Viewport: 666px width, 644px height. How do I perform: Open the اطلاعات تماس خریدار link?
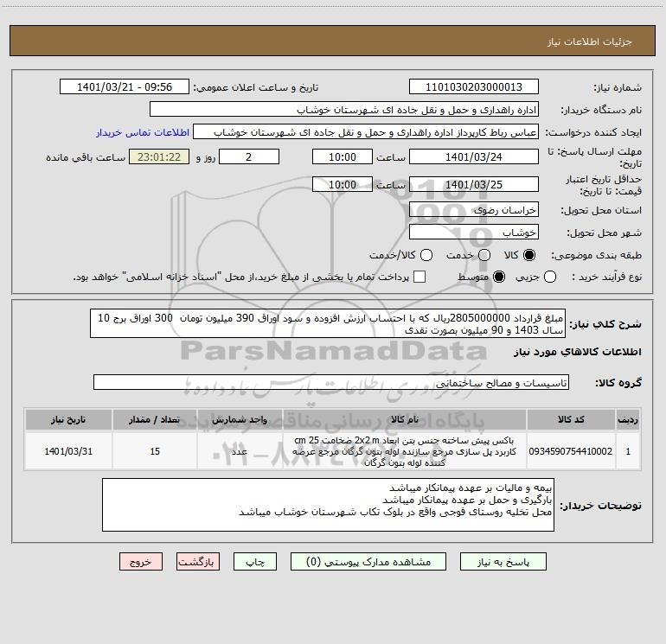click(143, 132)
